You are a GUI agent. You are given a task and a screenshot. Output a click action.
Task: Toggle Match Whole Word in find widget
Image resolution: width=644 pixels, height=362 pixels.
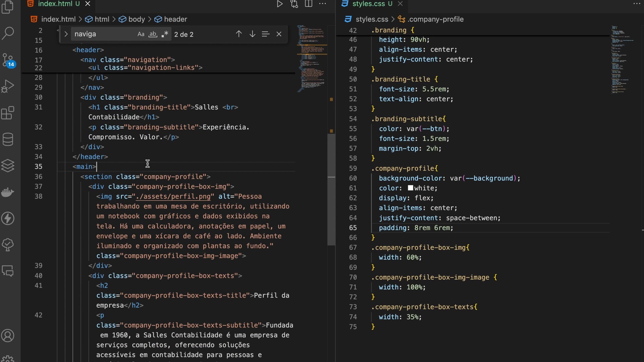153,34
